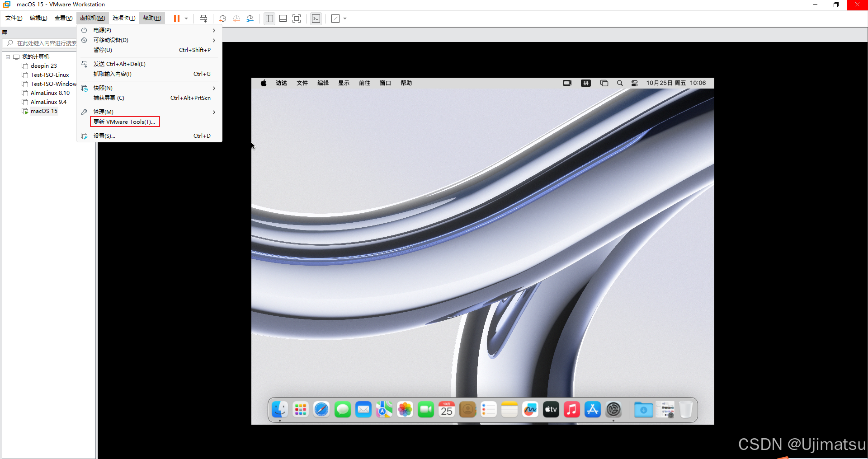Pause the virtual machine with the orange toolbar button
This screenshot has width=868, height=459.
click(177, 19)
